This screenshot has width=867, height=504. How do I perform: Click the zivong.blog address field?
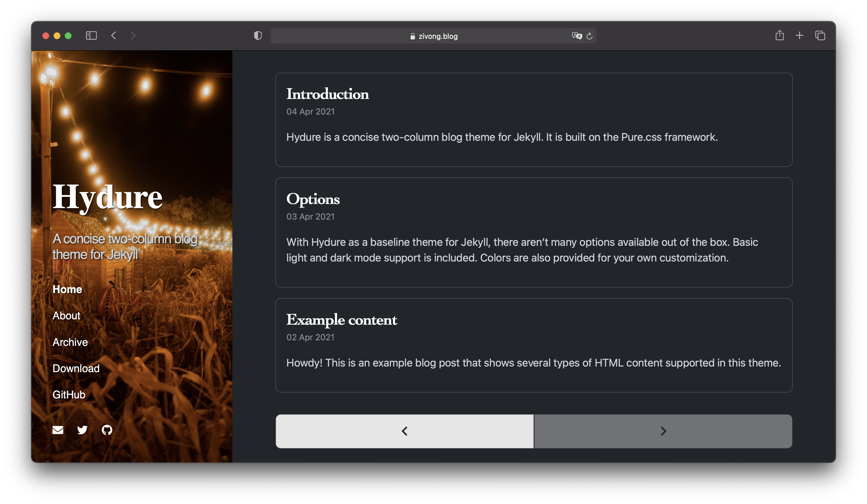click(433, 36)
